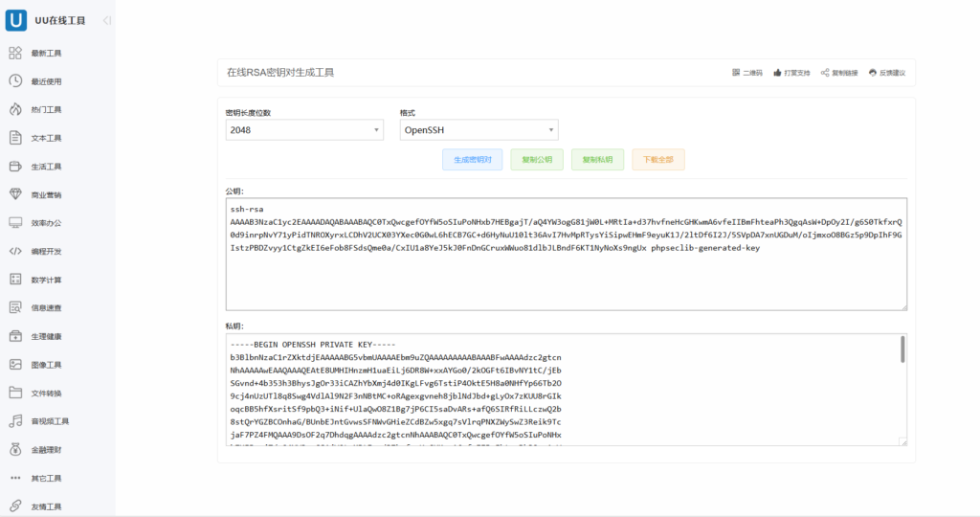This screenshot has height=517, width=980.
Task: Click the 下载全部 button
Action: click(658, 160)
